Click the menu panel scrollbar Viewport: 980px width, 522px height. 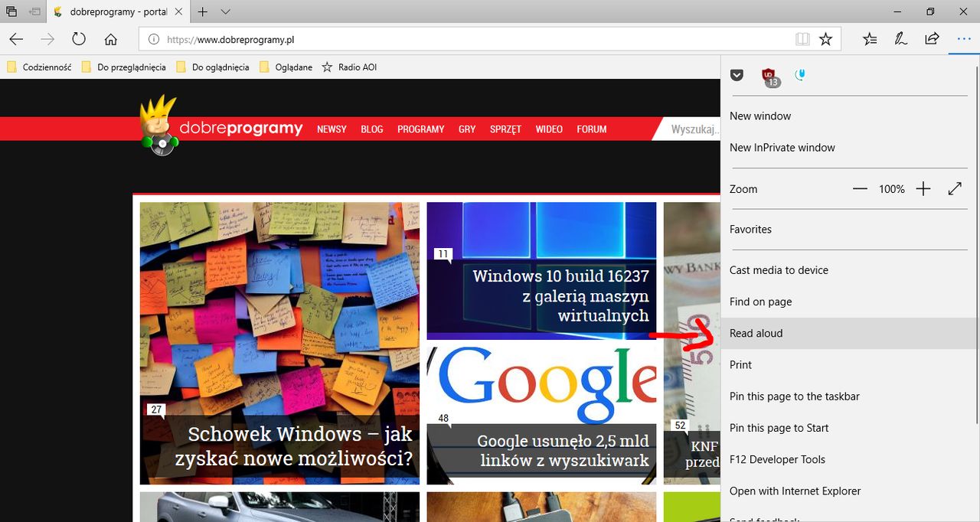coord(978,245)
